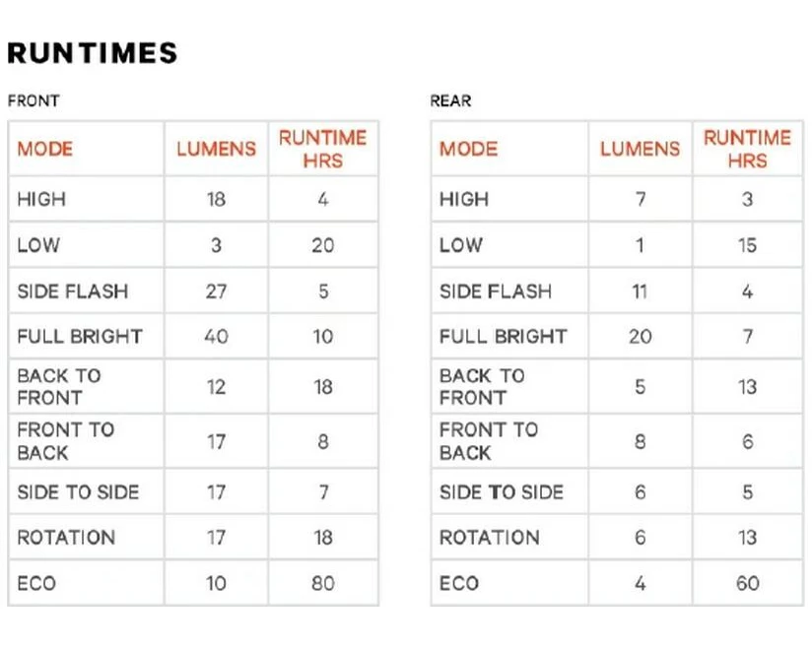This screenshot has height=649, width=812.
Task: Click the 27 lumens Side Flash value
Action: click(x=217, y=292)
